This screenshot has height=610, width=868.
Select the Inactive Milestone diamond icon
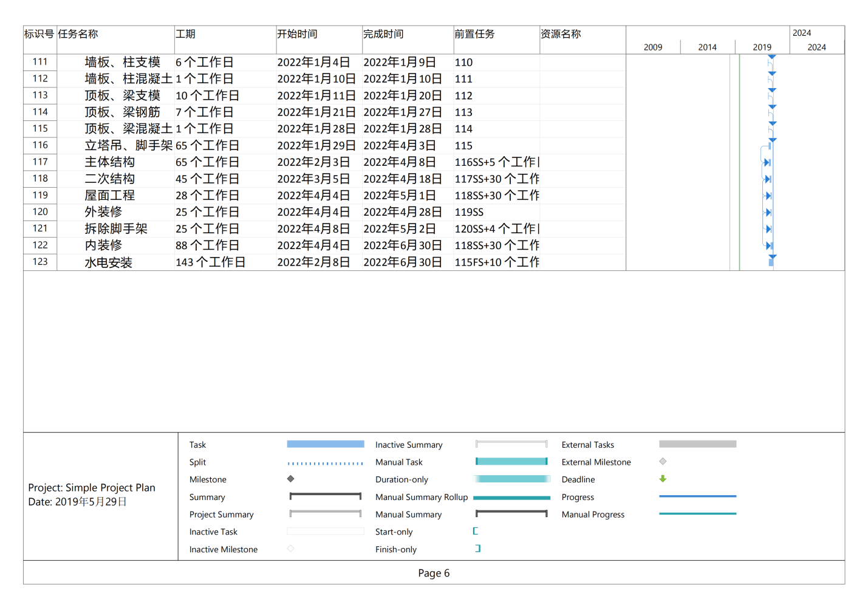point(290,549)
